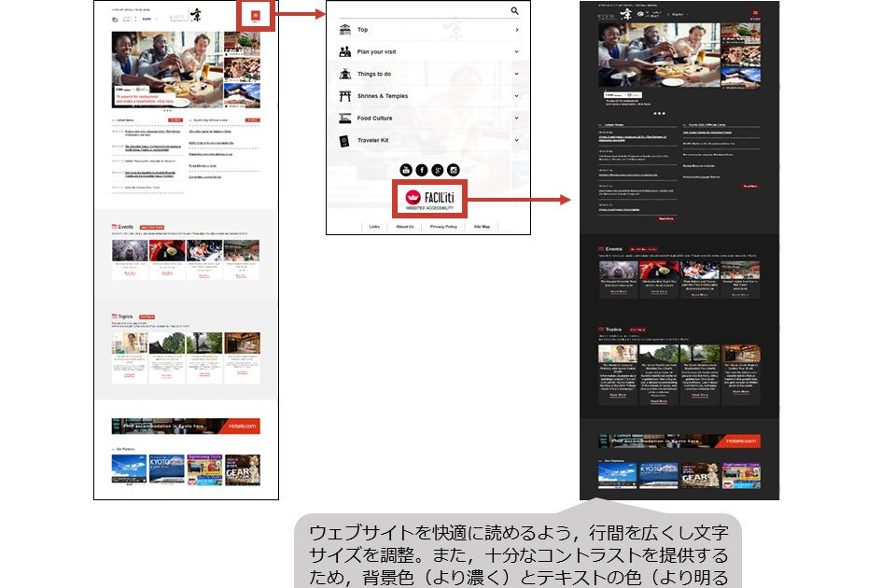Open the Instagram social icon
This screenshot has width=896, height=588.
[x=454, y=170]
